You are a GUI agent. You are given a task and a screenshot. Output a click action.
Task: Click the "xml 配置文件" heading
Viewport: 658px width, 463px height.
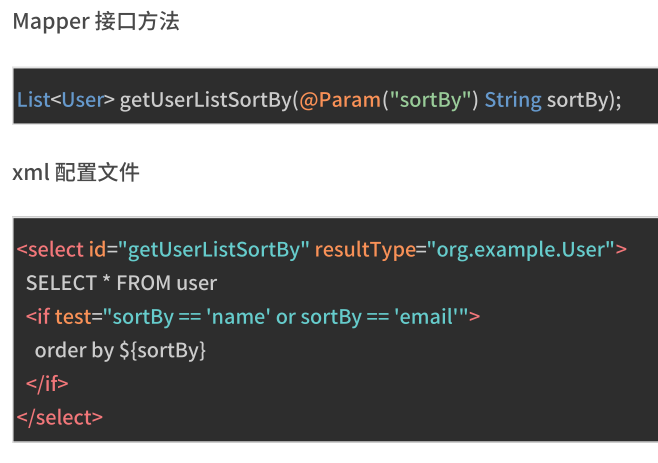(x=75, y=173)
